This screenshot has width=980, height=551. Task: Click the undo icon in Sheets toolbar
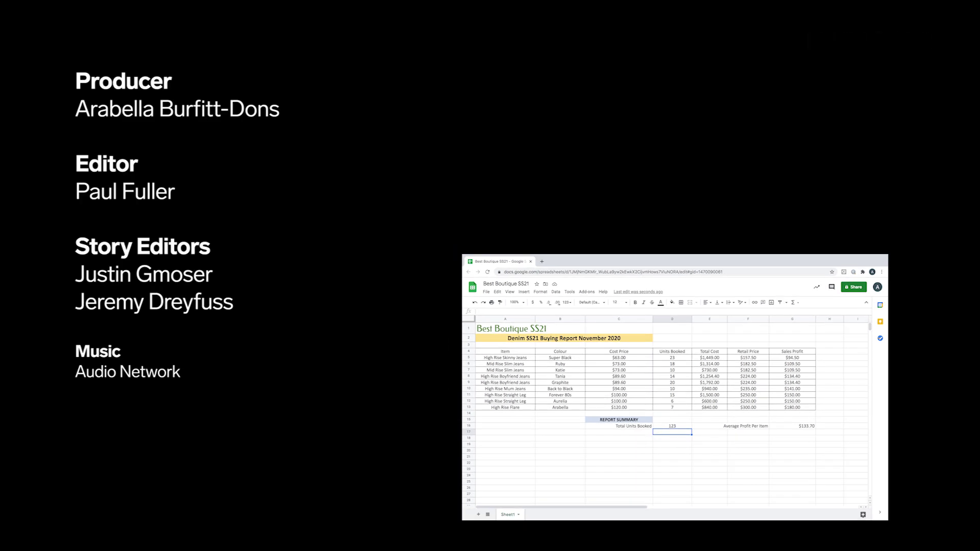(475, 303)
